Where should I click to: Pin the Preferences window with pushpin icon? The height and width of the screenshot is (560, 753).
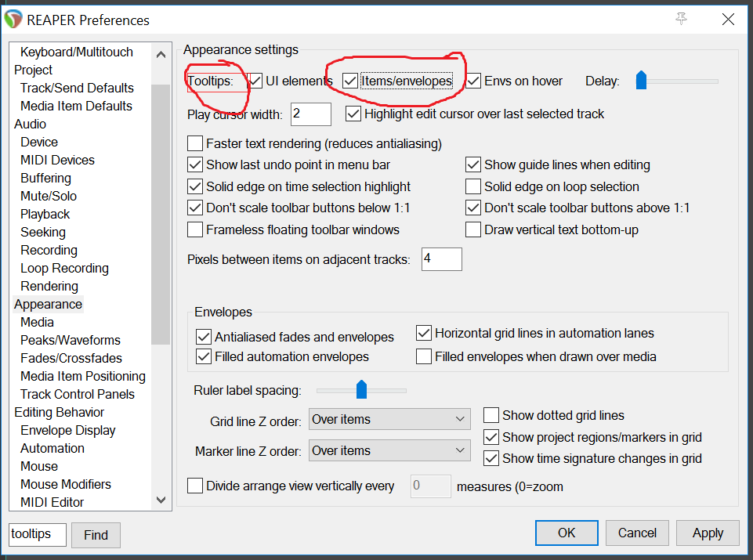click(x=682, y=19)
